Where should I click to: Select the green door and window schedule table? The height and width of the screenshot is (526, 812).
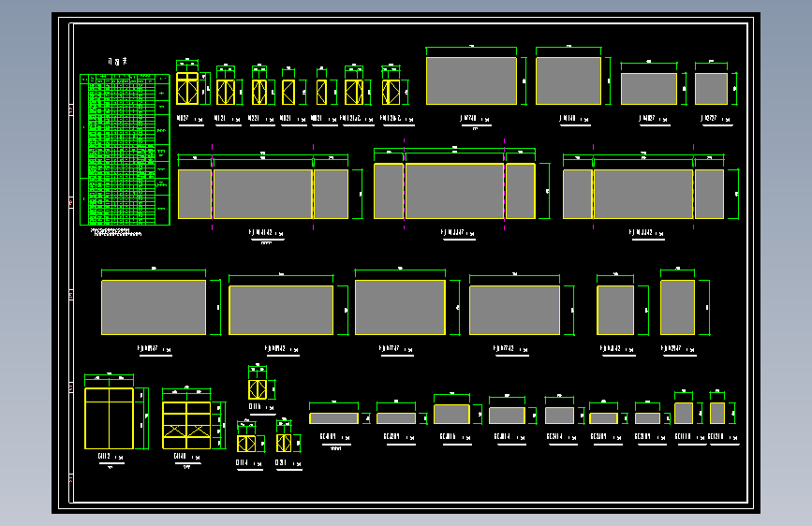[125, 150]
